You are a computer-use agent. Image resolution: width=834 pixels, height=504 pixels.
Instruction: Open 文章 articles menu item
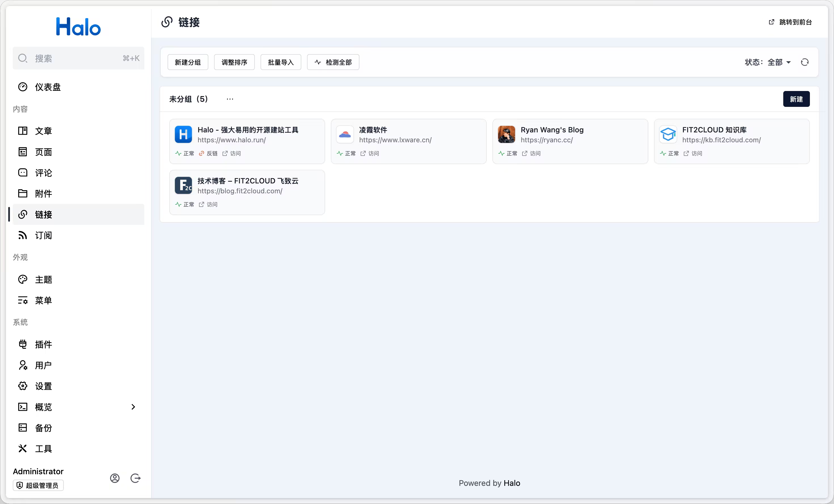(x=79, y=131)
